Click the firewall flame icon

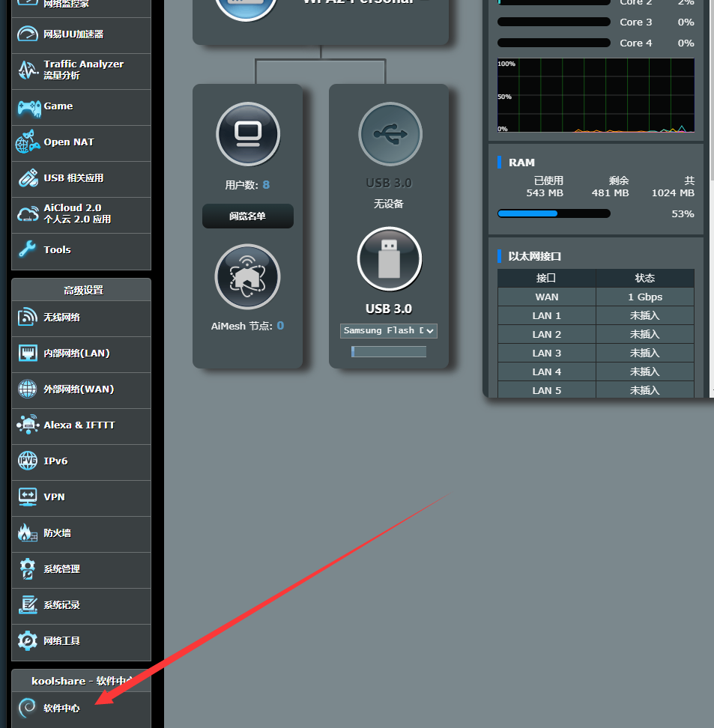[28, 533]
